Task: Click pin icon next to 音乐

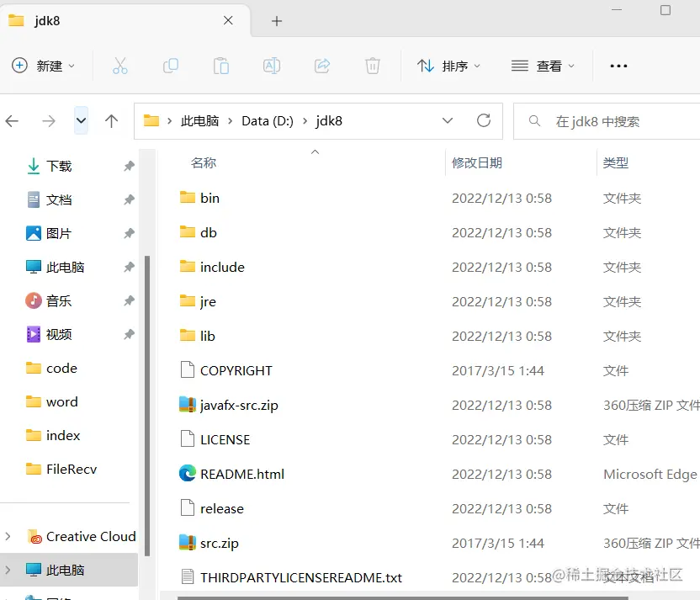Action: pyautogui.click(x=129, y=301)
